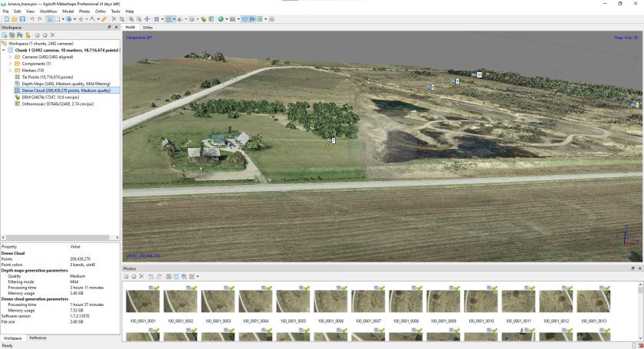Click the Zoom In magnifier icon
Viewport: 644px width, 349px height.
131,18
